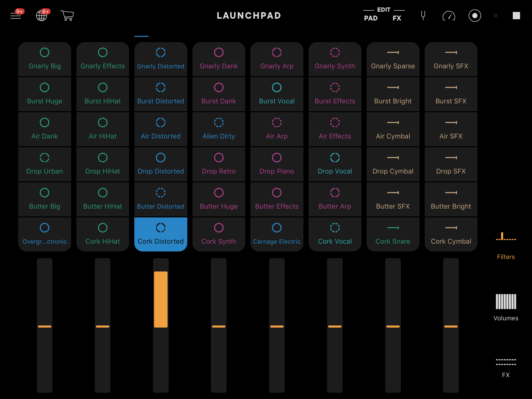
Task: Toggle the Gnarly Big pad
Action: tap(45, 59)
